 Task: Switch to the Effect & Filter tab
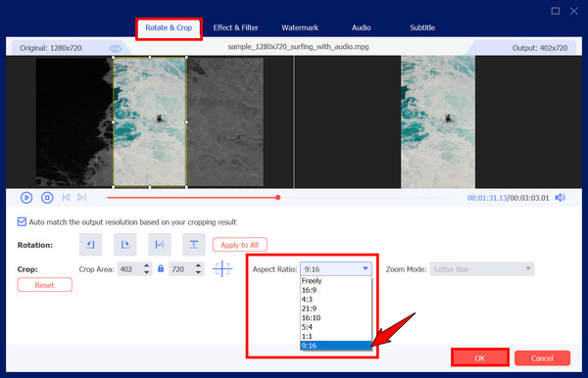[235, 27]
